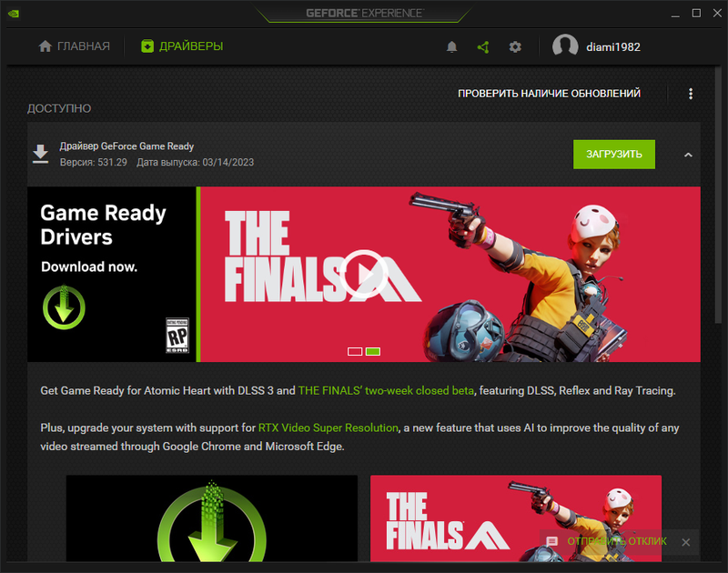This screenshot has width=728, height=573.
Task: Click the green download circle icon in banner
Action: point(64,307)
